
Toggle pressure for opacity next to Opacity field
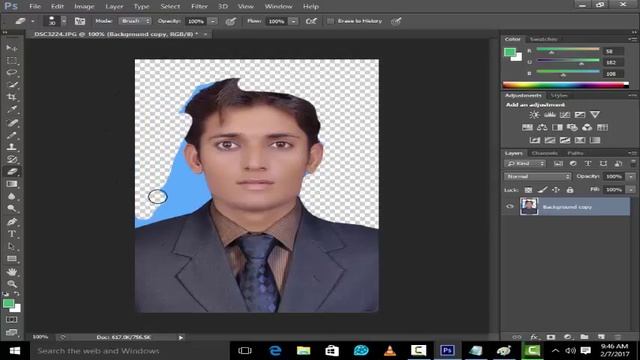tap(231, 21)
